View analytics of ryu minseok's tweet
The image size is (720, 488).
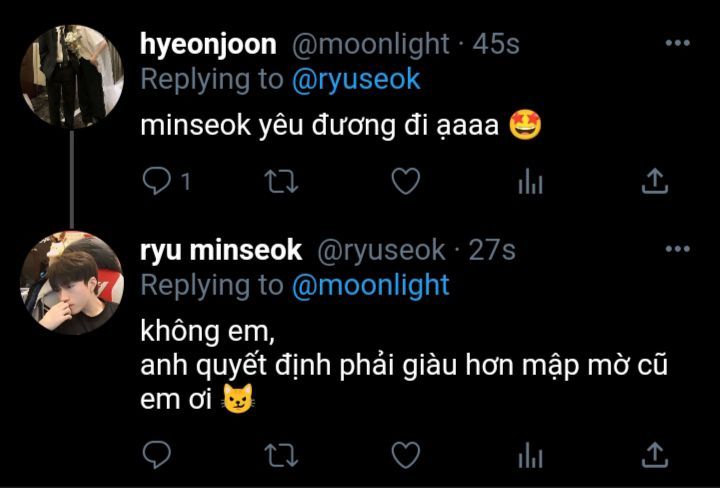click(530, 455)
